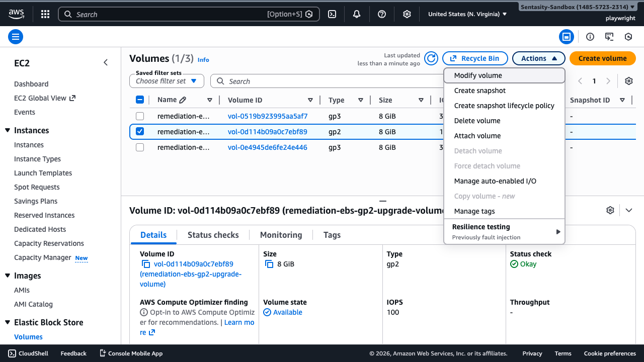
Task: Launch CloudShell from top navigation bar
Action: 332,14
